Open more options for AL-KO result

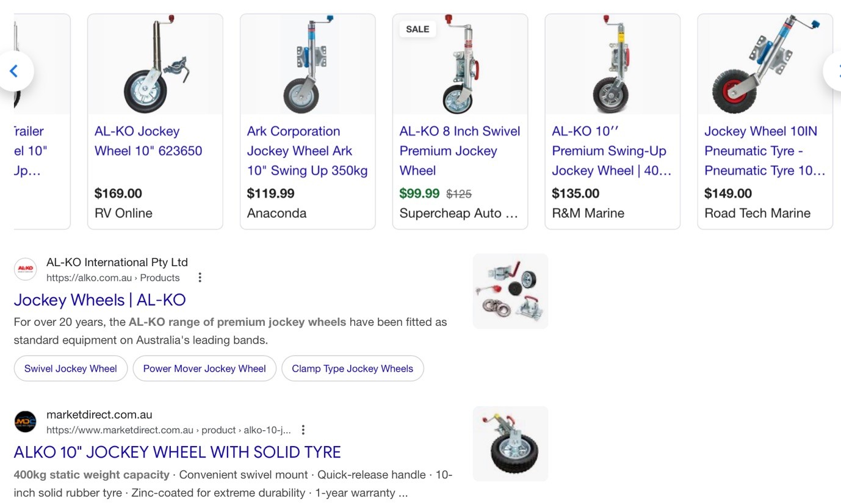tap(200, 278)
